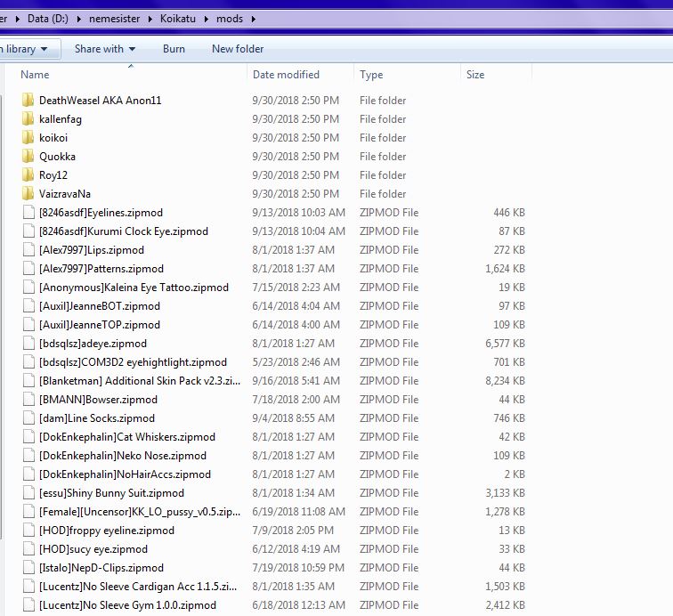This screenshot has height=616, width=673.
Task: Click date 7/15/2018 2:23 AM
Action: click(x=296, y=288)
